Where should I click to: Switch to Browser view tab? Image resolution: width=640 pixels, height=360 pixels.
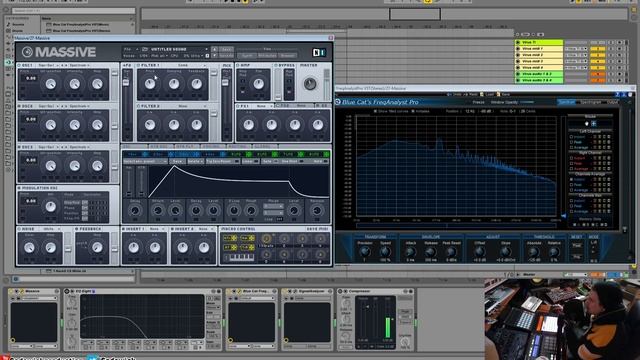[287, 56]
